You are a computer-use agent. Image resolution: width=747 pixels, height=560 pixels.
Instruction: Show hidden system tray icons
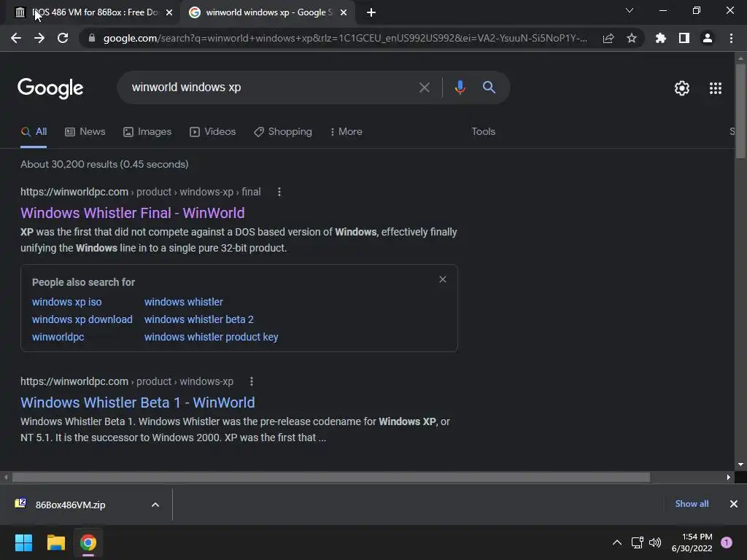point(617,542)
